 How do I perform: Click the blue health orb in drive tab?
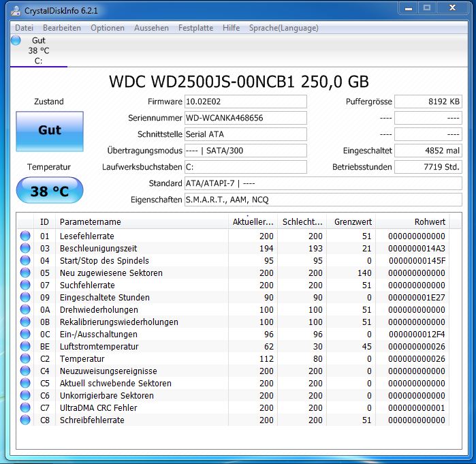(16, 40)
